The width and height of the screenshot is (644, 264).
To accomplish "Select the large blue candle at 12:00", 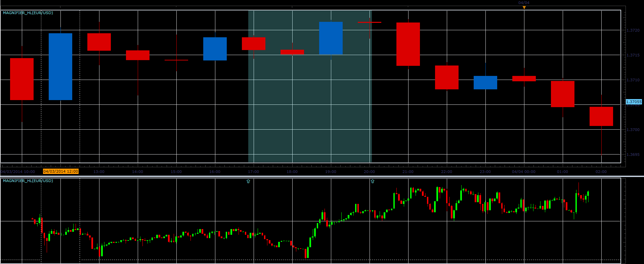I will [60, 67].
